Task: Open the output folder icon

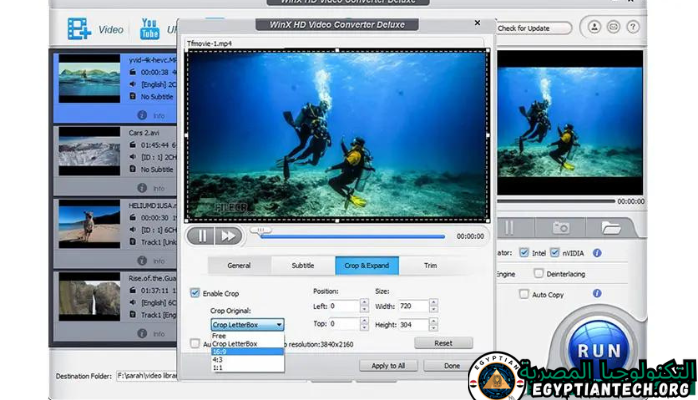Action: (x=610, y=228)
